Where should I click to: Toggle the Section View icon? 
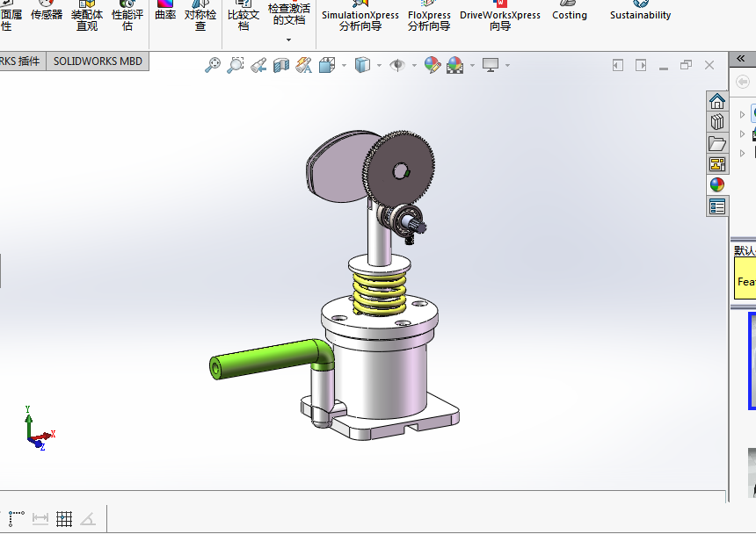coord(281,65)
